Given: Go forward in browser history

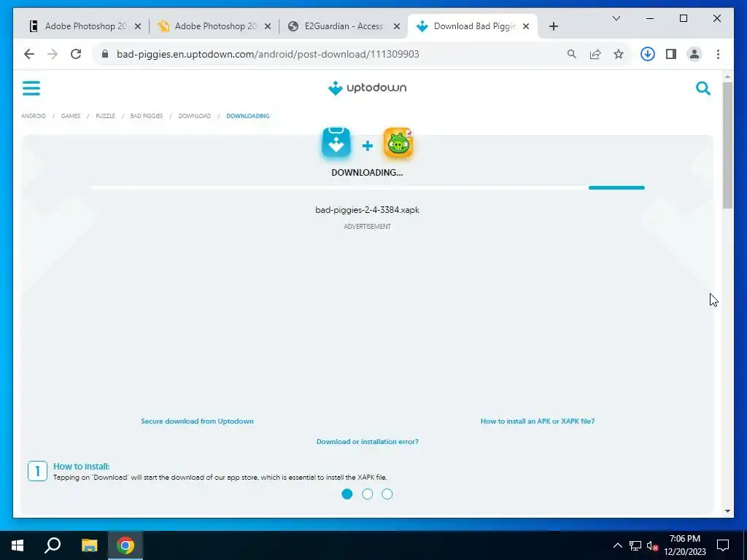Looking at the screenshot, I should tap(53, 54).
